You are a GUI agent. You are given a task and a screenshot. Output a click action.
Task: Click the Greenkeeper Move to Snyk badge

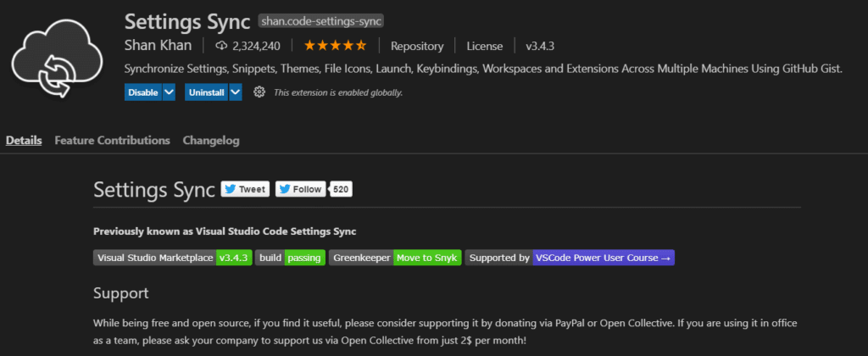[x=395, y=258]
